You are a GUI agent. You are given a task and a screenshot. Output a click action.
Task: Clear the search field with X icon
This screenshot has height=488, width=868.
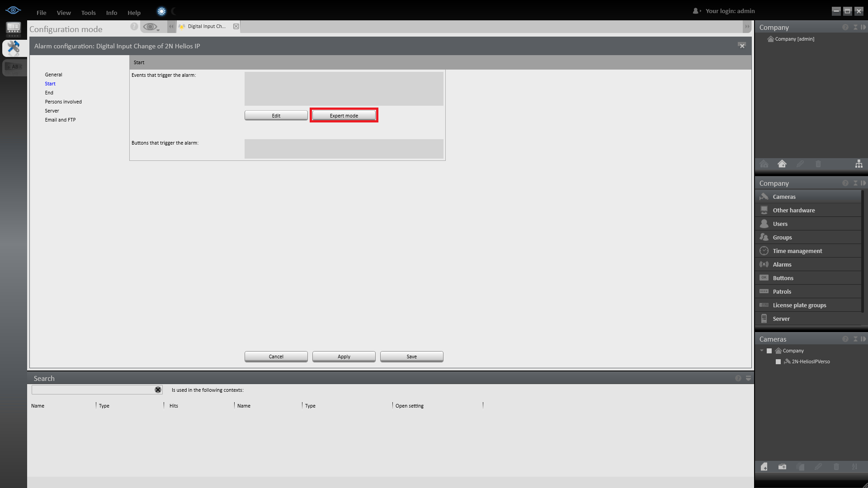click(158, 389)
